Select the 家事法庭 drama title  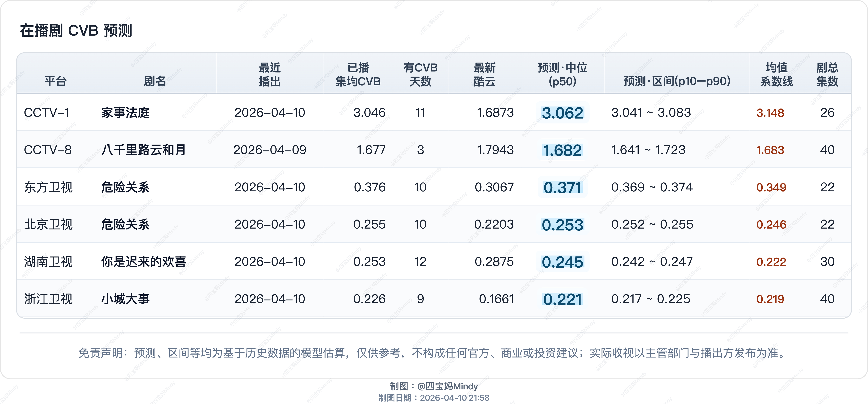point(125,113)
